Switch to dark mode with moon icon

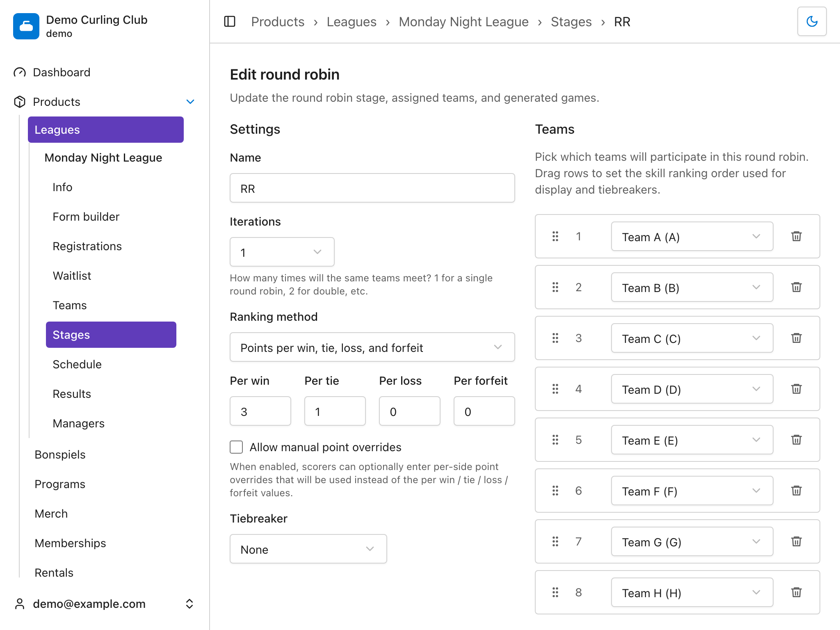[x=812, y=21]
